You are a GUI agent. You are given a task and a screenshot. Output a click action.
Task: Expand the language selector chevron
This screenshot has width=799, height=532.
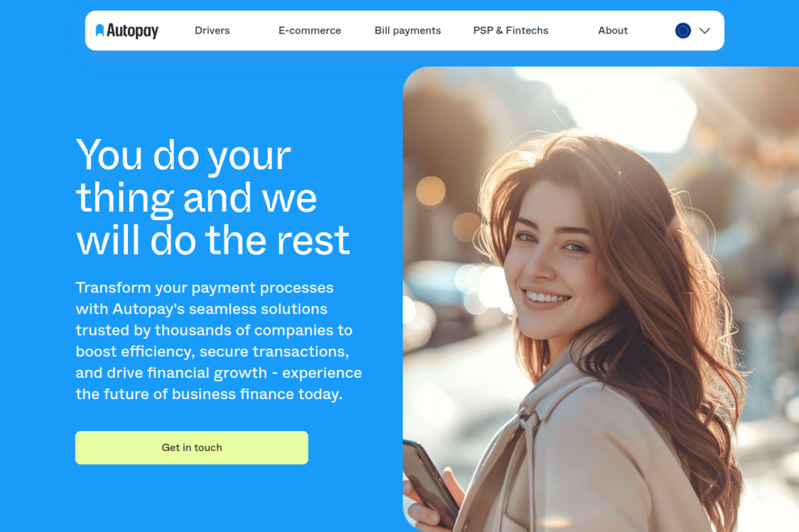point(705,31)
